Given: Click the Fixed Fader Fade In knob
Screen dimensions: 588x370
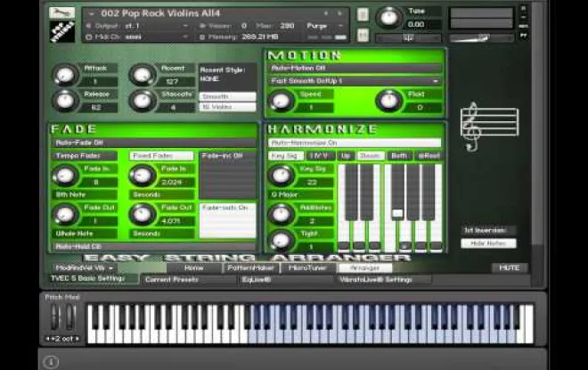Looking at the screenshot, I should click(x=143, y=176).
